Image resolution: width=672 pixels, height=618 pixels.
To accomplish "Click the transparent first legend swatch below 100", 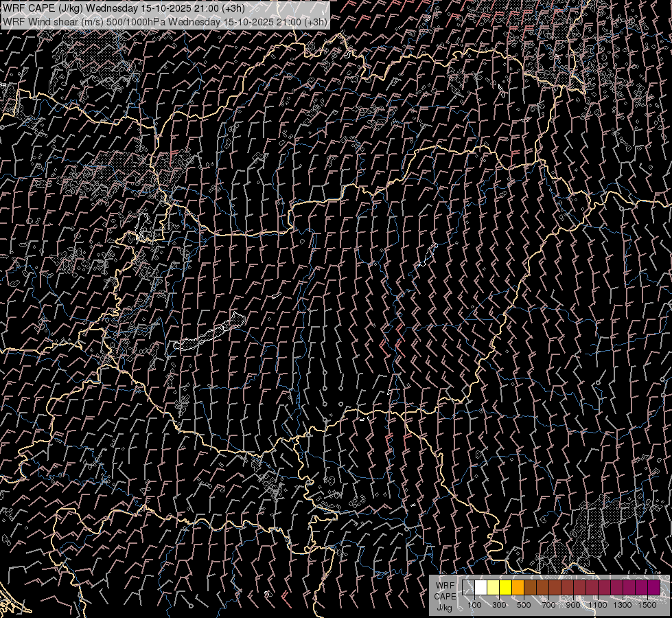I will point(468,587).
